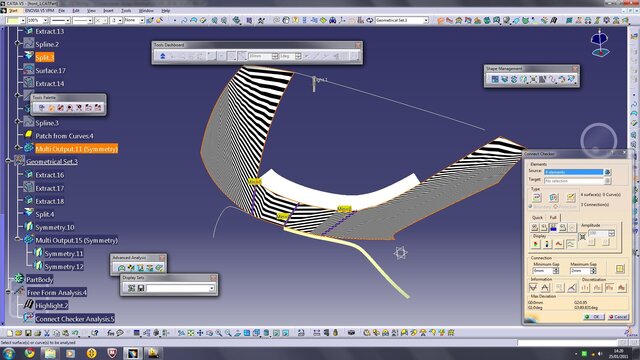Screen dimensions: 640x360
Task: Click the Save diskette icon in bottom toolbar
Action: click(28, 333)
